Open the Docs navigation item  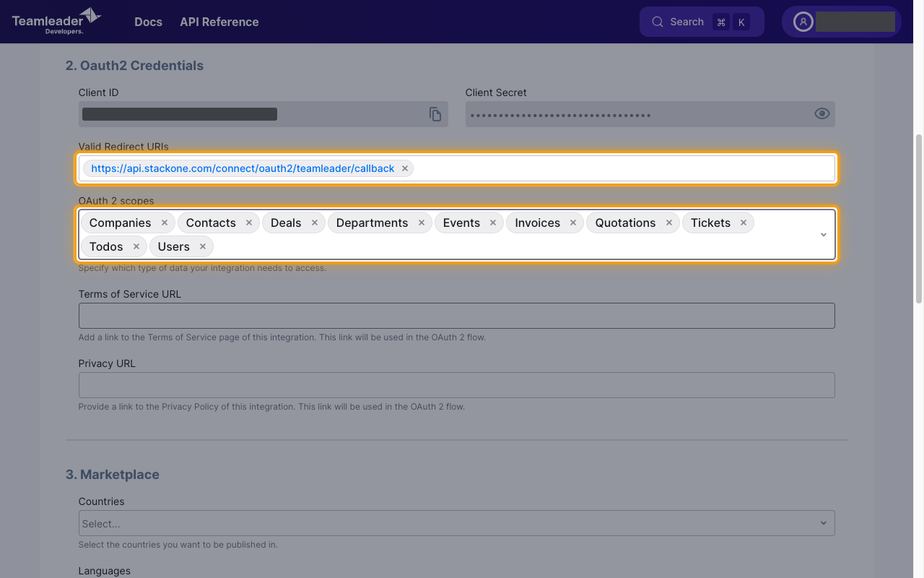point(148,22)
